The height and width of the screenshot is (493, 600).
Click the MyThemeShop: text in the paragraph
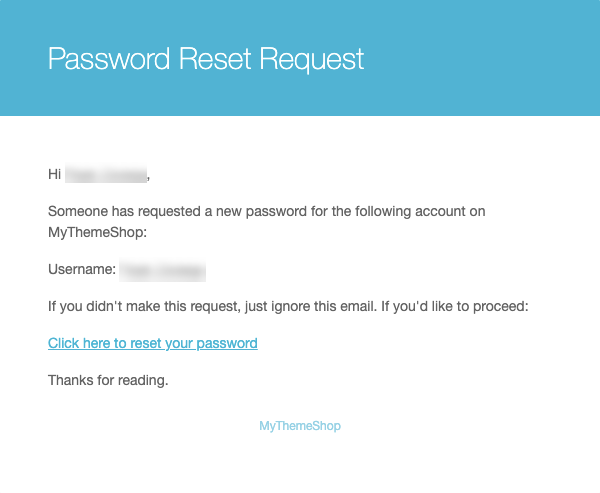98,232
